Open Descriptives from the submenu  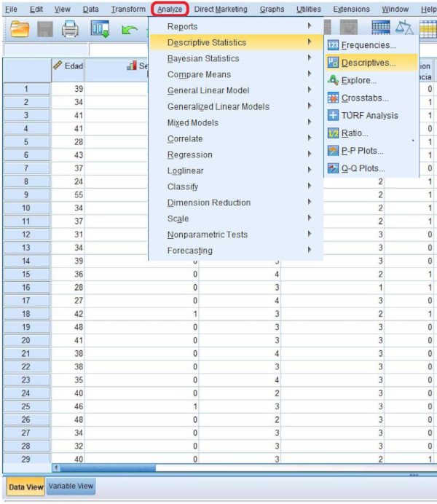click(x=369, y=63)
